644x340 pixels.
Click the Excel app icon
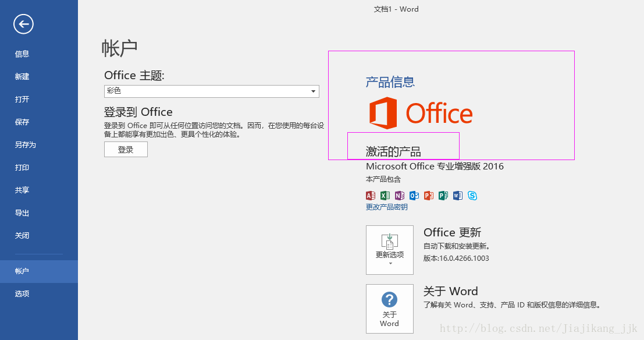point(385,196)
